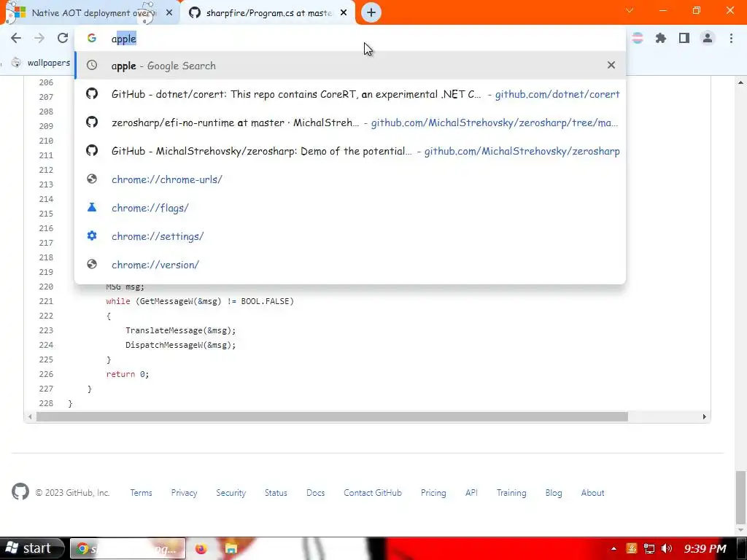Open the Windows start button

tap(31, 548)
